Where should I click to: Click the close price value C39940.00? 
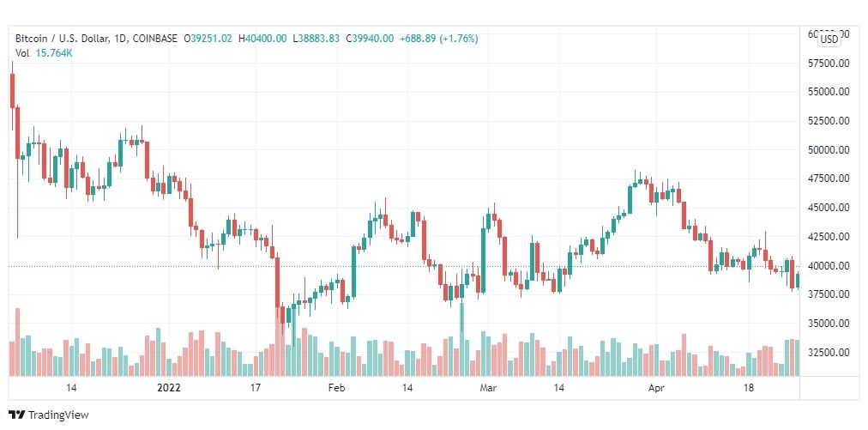(369, 39)
